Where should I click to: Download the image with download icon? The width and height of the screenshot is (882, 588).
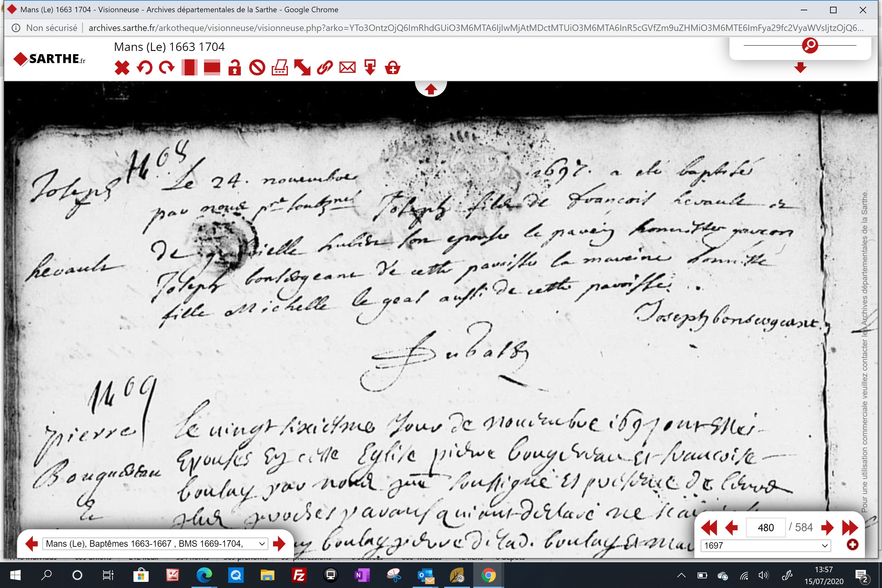click(x=370, y=68)
